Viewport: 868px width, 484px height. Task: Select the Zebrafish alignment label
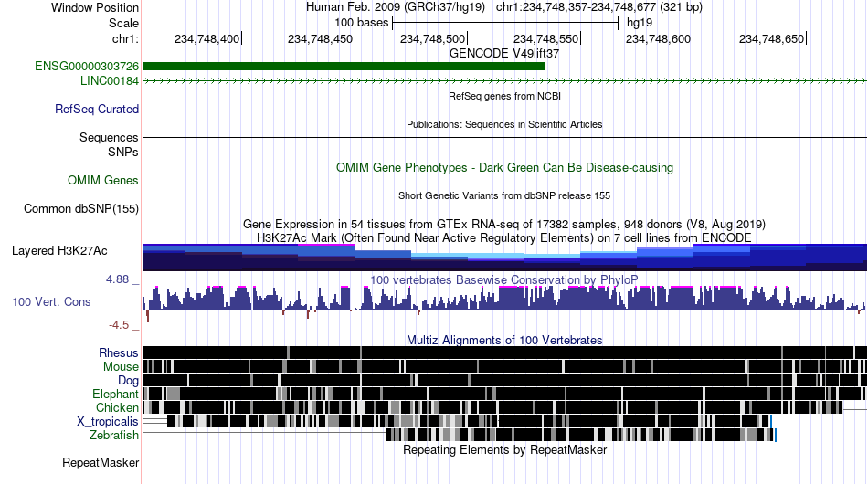[114, 436]
